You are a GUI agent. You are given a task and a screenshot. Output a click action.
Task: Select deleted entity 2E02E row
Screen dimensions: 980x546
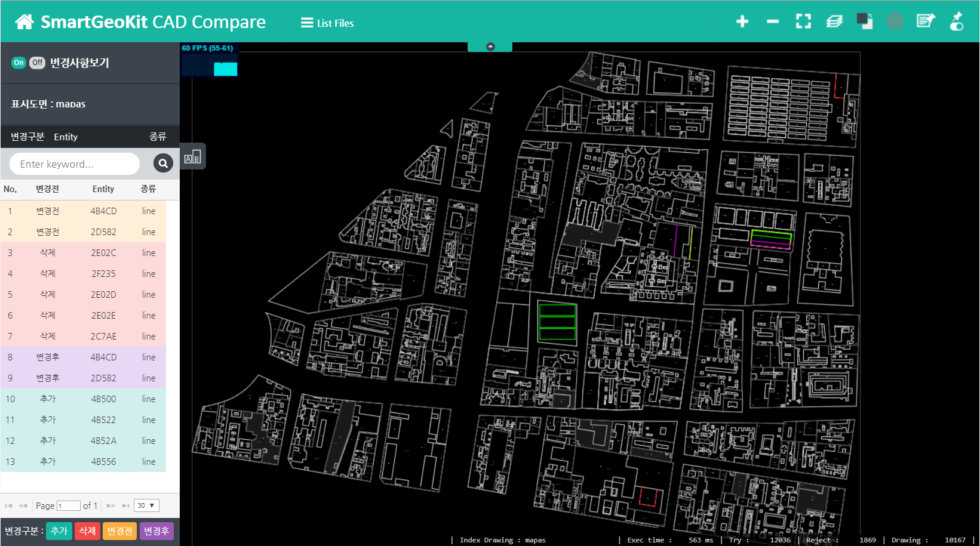pos(83,315)
